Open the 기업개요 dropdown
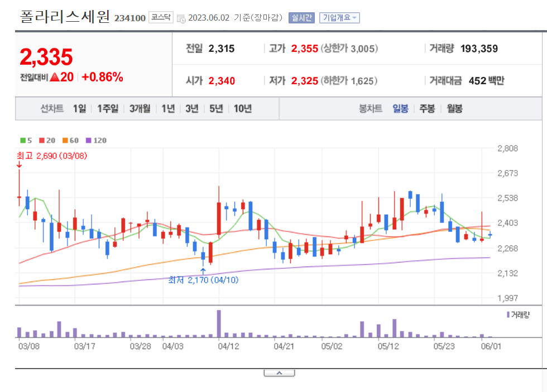The image size is (547, 392). point(339,18)
